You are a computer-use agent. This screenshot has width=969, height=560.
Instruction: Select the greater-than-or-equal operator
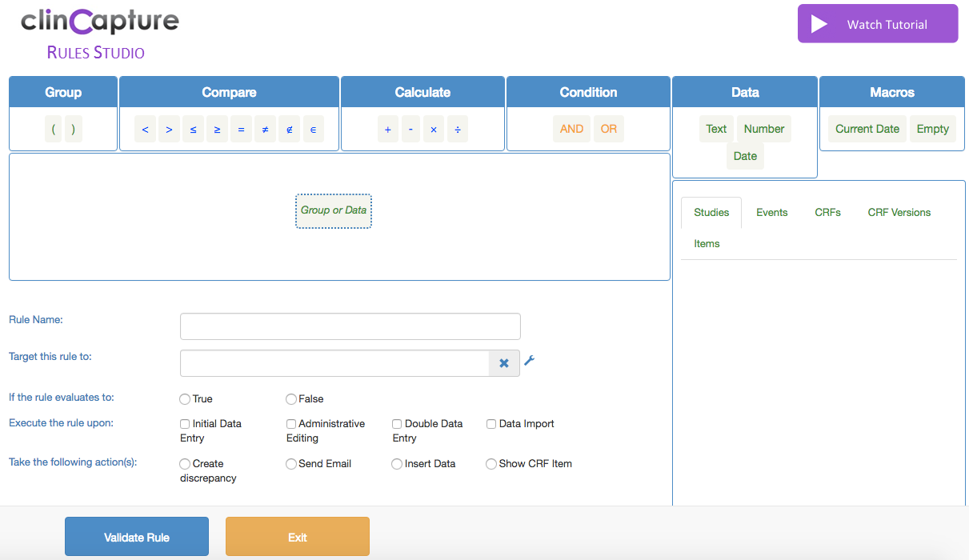217,129
